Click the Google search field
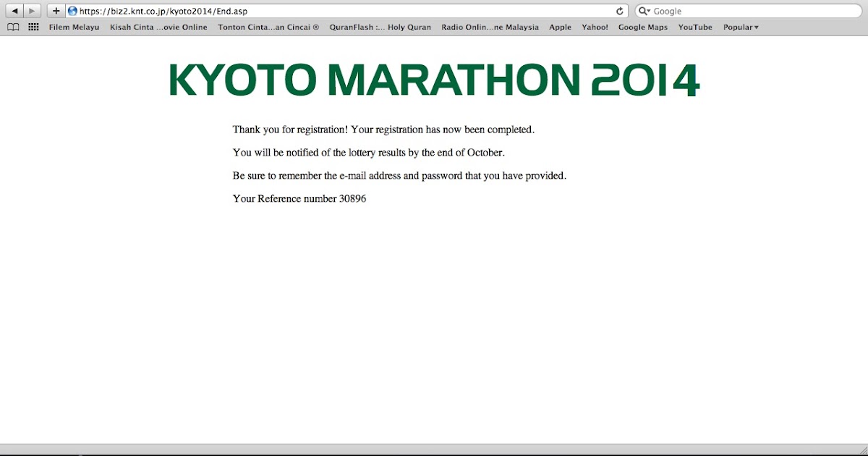This screenshot has width=868, height=456. 749,11
